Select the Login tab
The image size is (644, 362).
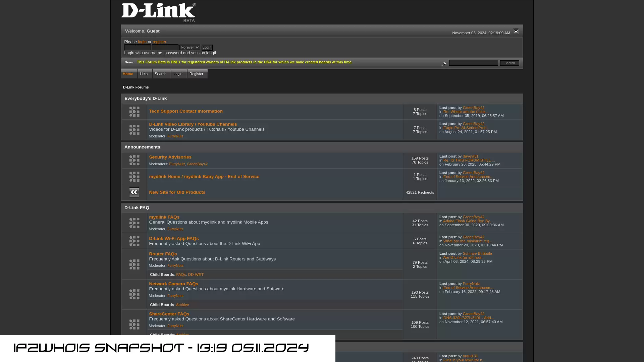pyautogui.click(x=179, y=74)
